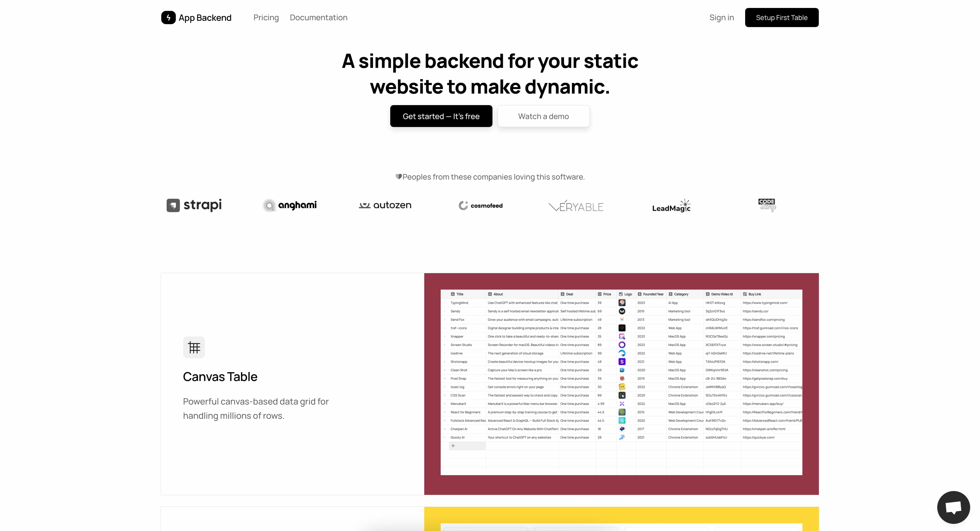Click Setup First Table button
Viewport: 980px width, 531px height.
click(782, 18)
